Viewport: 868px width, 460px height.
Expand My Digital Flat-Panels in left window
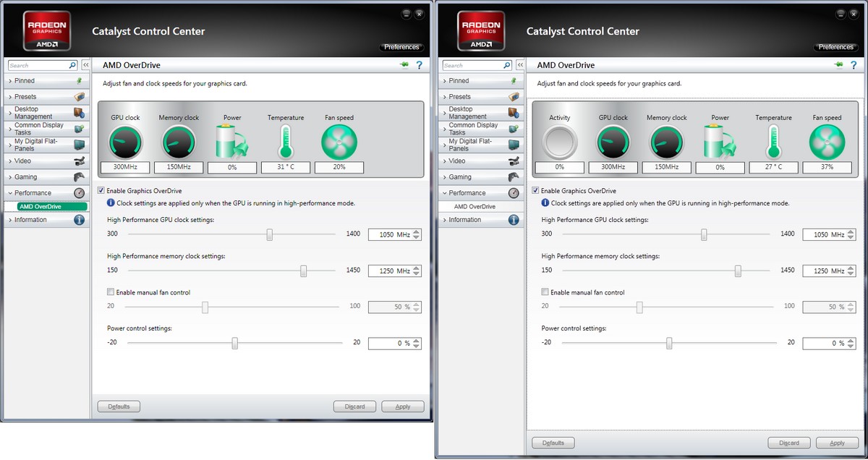46,145
